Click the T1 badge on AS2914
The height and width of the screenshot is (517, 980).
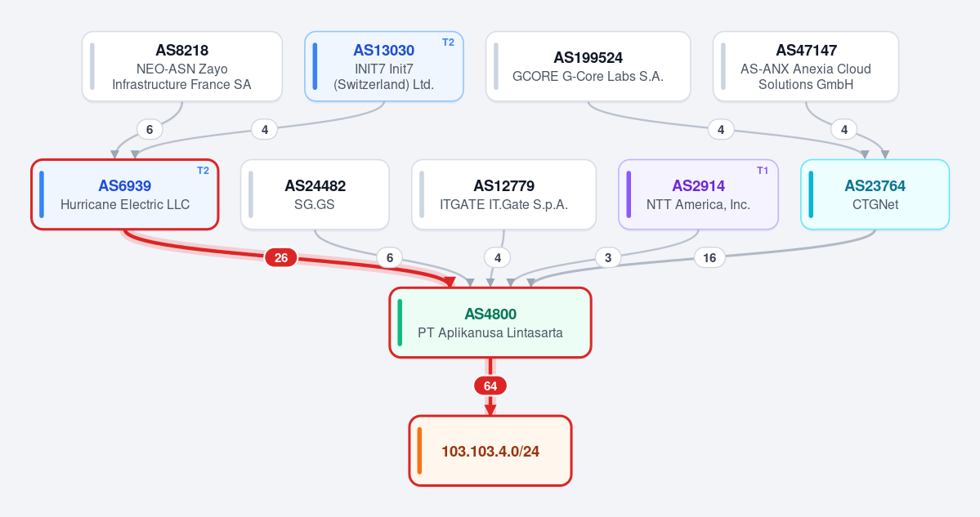(763, 171)
